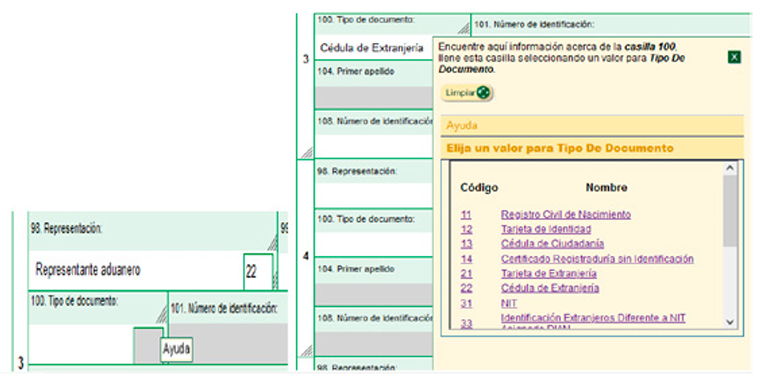Select code 31 link
761x380 pixels.
tap(466, 303)
